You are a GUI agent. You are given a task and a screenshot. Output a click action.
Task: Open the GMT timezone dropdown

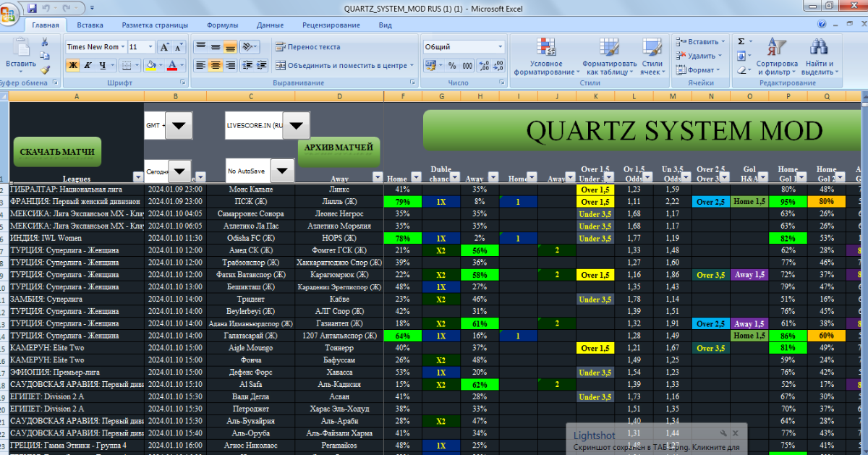[179, 126]
